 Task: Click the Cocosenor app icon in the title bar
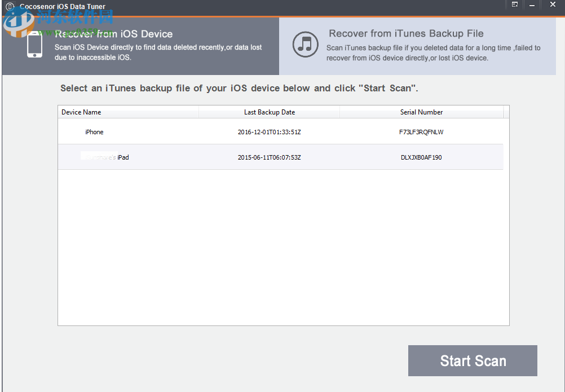coord(10,6)
